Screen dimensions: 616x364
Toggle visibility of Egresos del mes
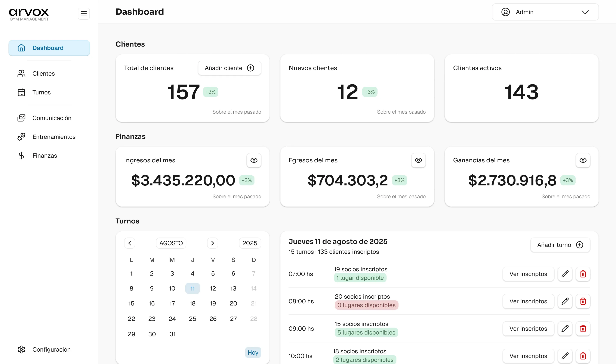(x=418, y=160)
